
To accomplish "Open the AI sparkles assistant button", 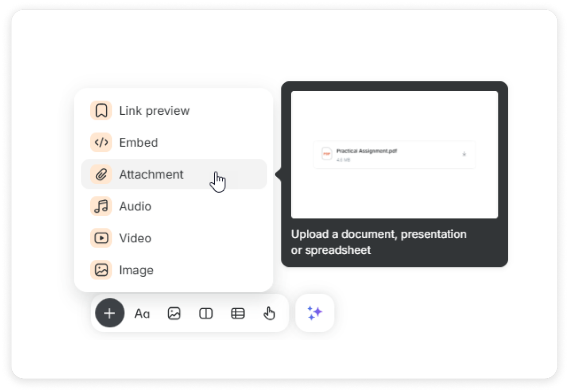I will coord(315,313).
